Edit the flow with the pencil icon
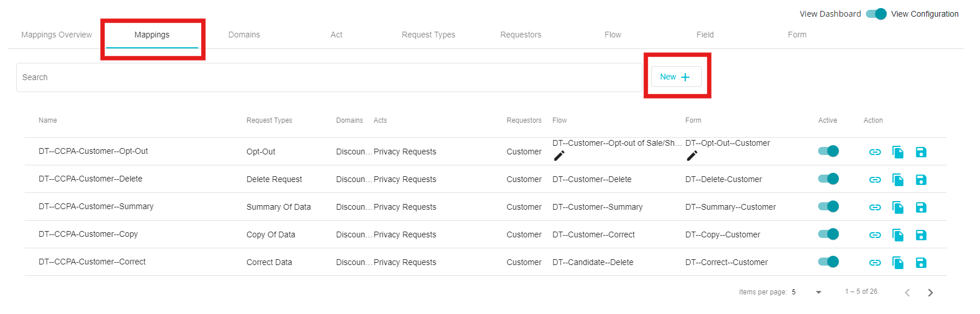 coord(559,156)
